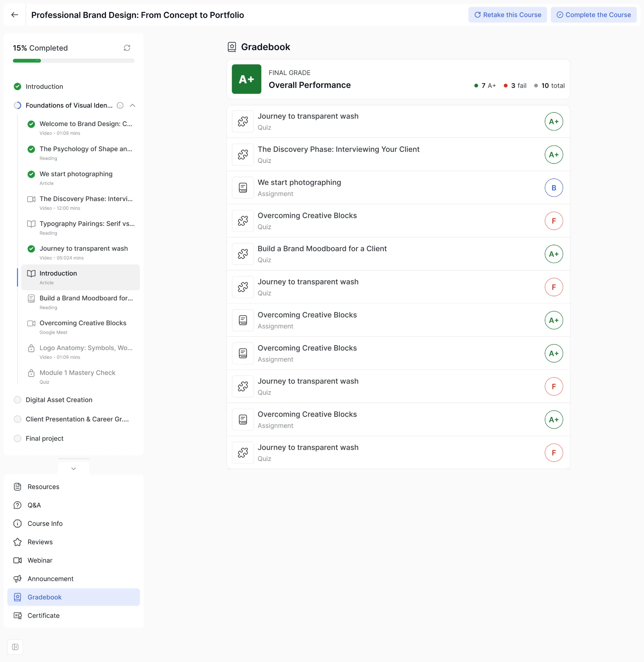
Task: Click the 10 total summary label
Action: point(553,86)
